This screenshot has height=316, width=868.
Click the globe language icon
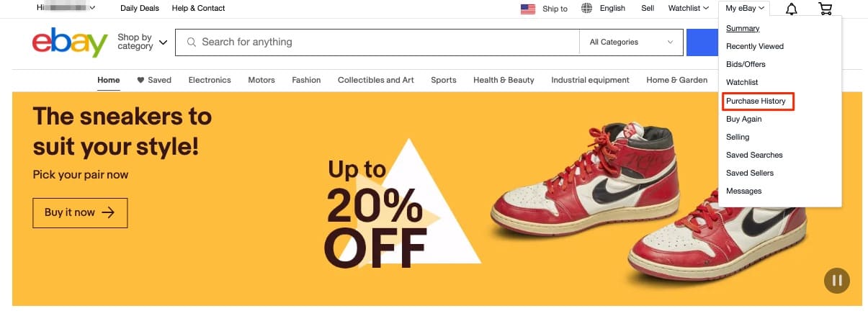click(x=586, y=9)
